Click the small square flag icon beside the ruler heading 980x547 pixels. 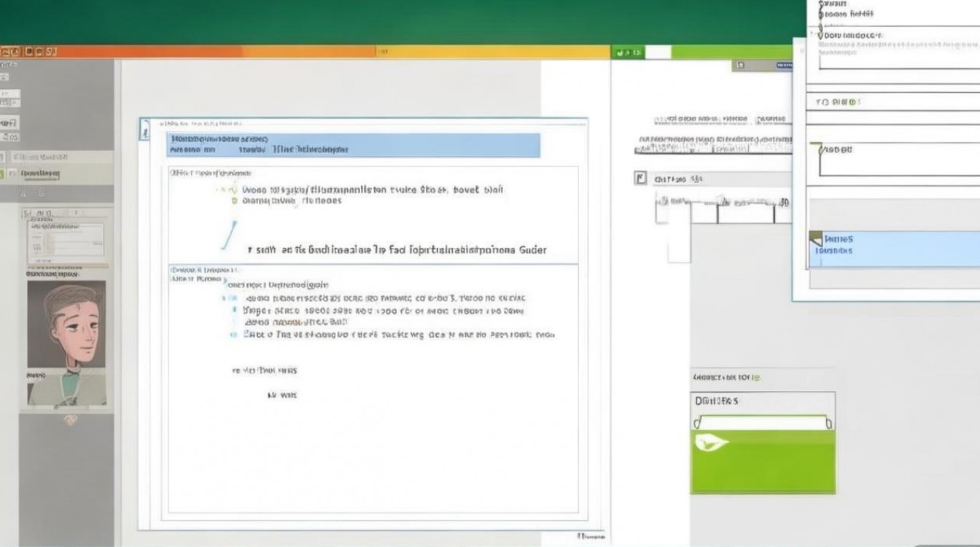click(x=641, y=178)
